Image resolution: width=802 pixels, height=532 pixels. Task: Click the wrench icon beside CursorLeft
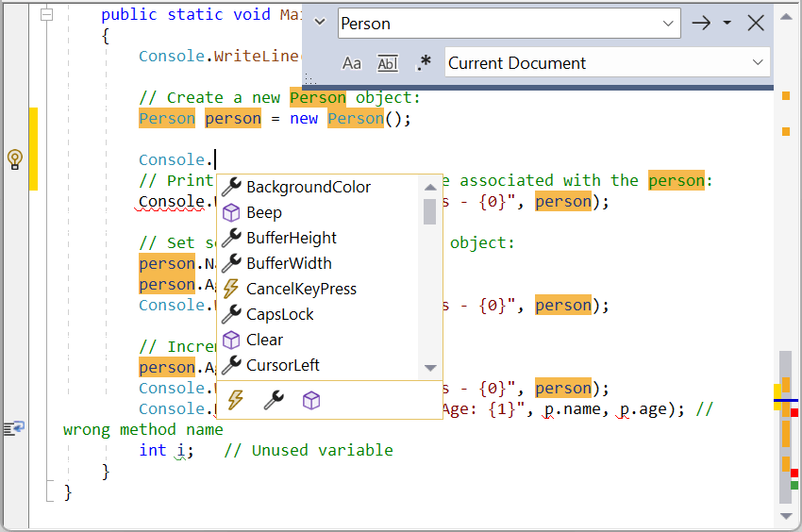point(231,365)
